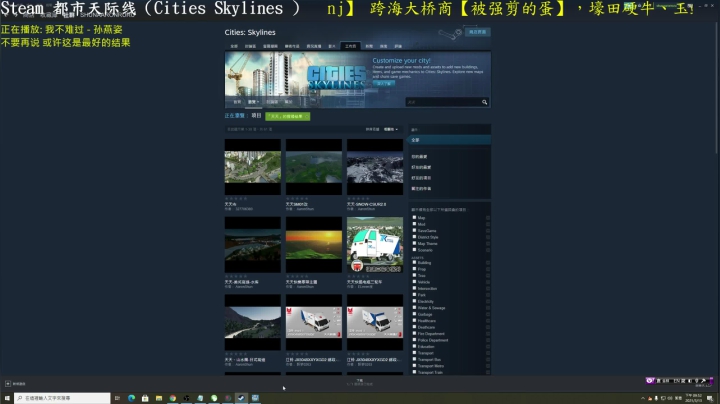This screenshot has width=720, height=404.
Task: Tick the District Style checkbox
Action: point(414,237)
